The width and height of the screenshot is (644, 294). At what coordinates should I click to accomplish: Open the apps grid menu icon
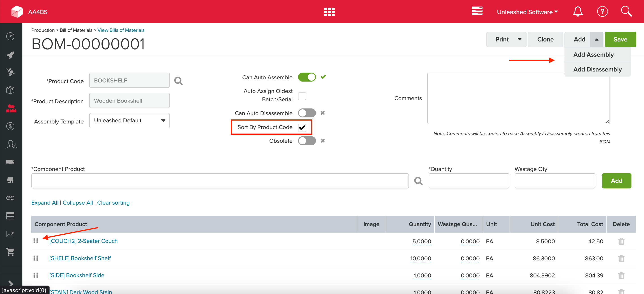click(329, 12)
